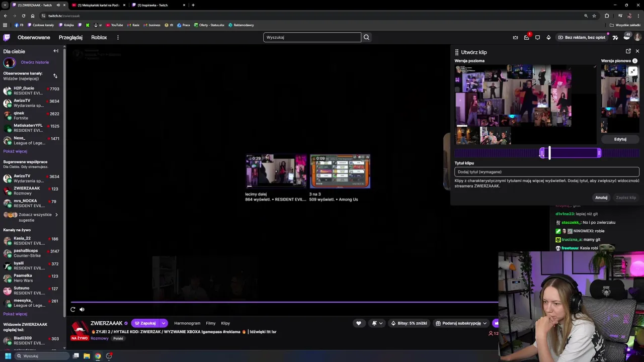Expand the Podaruj subskrypcję dropdown
644x362 pixels.
pos(485,323)
